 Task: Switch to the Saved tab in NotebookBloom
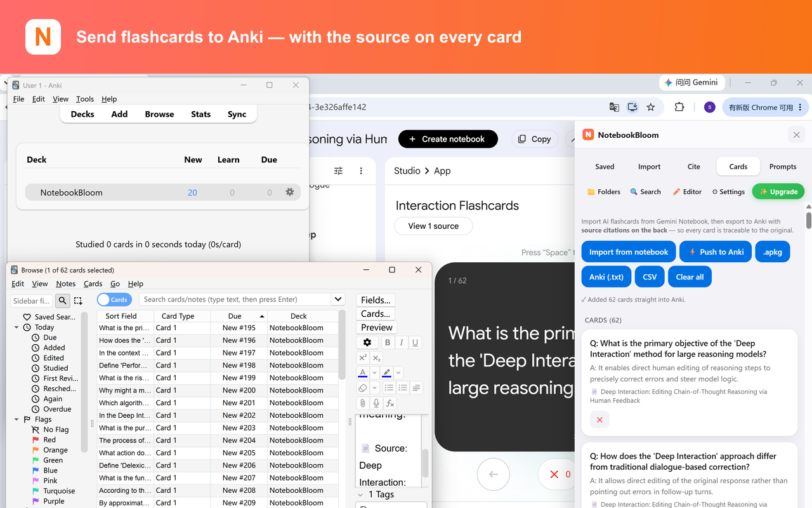pos(605,166)
